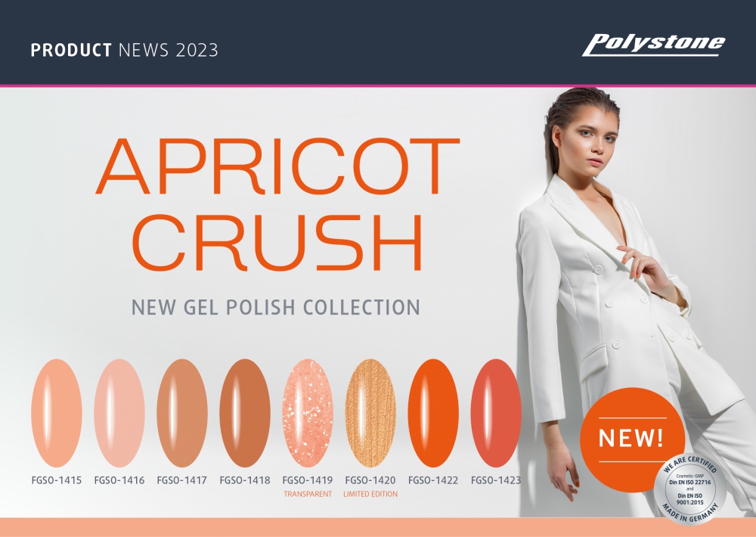This screenshot has height=537, width=756.
Task: Click the FGSO-1415 code label
Action: click(57, 480)
